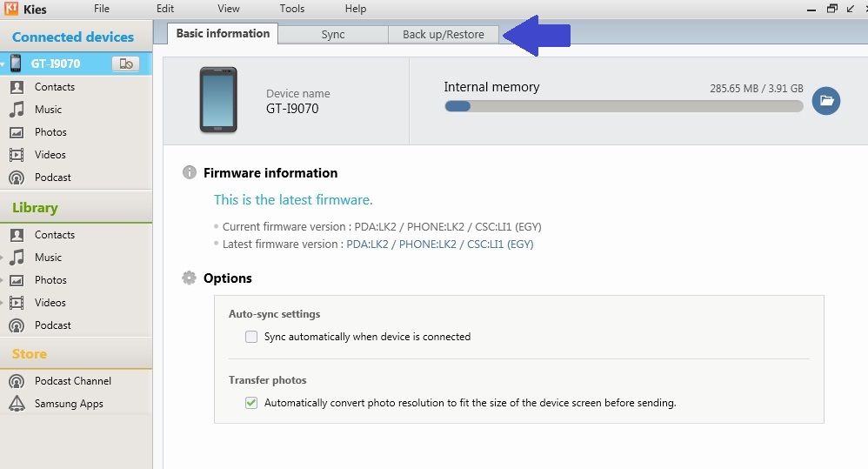
Task: Collapse the GT-I9070 device tree
Action: [3, 64]
